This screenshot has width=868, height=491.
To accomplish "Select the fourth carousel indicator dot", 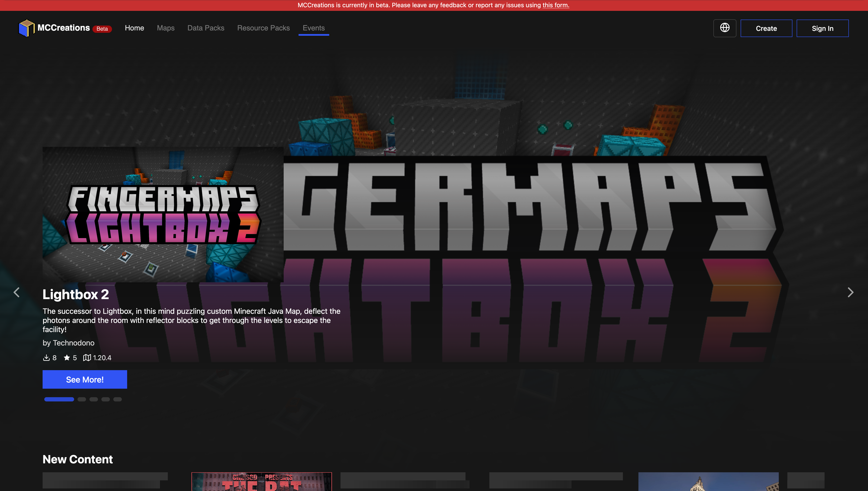I will pyautogui.click(x=106, y=399).
